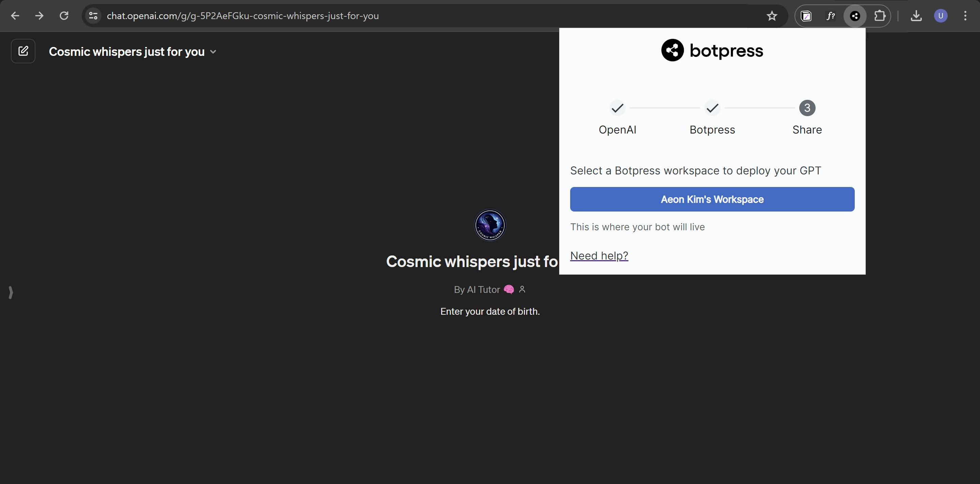Click the bookmark star icon
The width and height of the screenshot is (980, 484).
tap(772, 16)
